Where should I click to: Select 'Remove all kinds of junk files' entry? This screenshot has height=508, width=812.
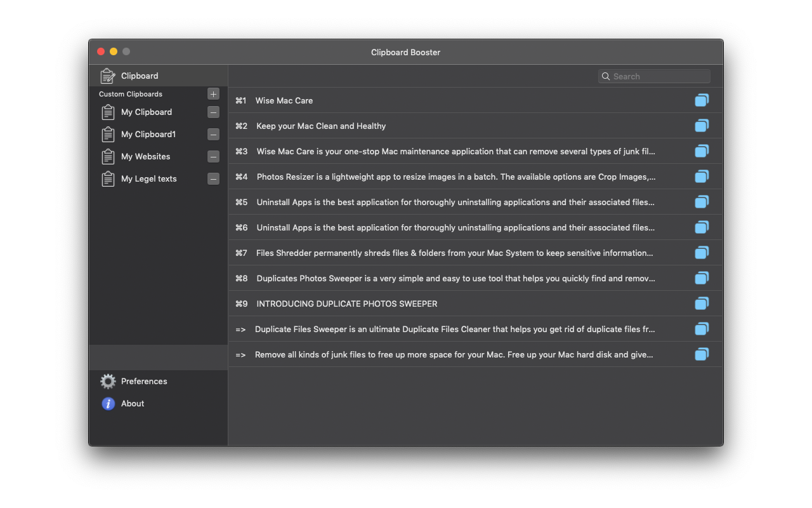tap(454, 354)
